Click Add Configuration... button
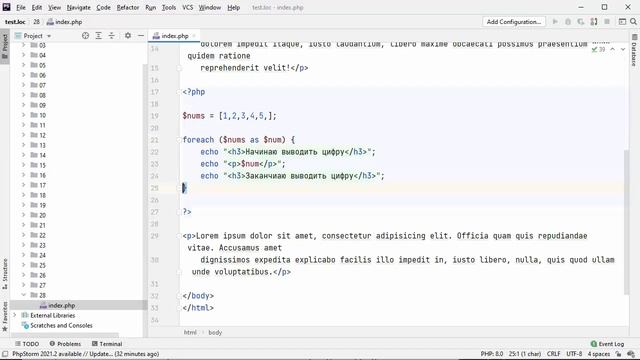The height and width of the screenshot is (360, 640). click(x=513, y=22)
